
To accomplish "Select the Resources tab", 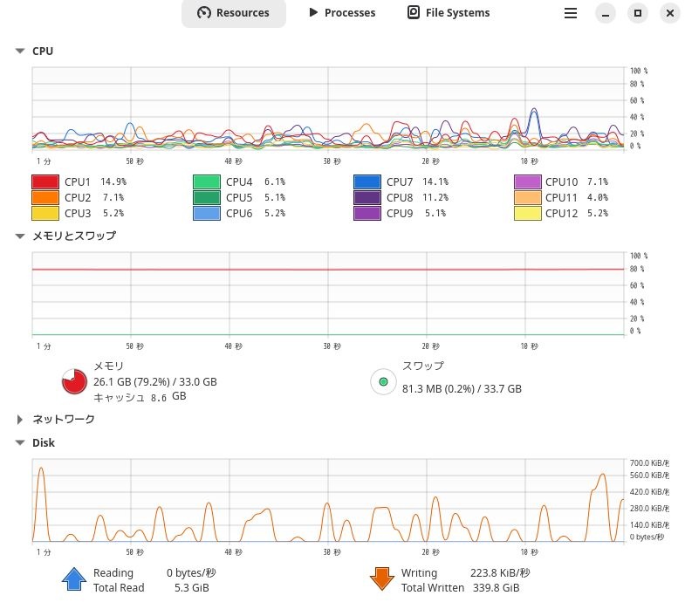I will tap(233, 13).
